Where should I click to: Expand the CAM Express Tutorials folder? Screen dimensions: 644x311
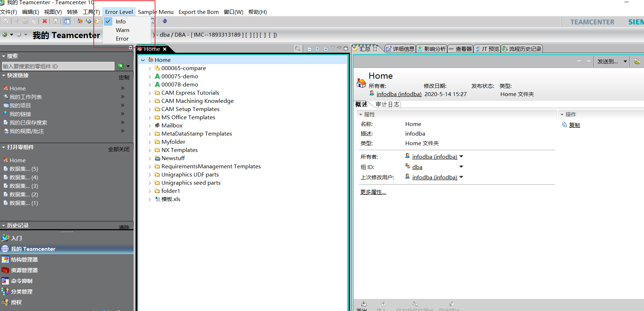(150, 93)
